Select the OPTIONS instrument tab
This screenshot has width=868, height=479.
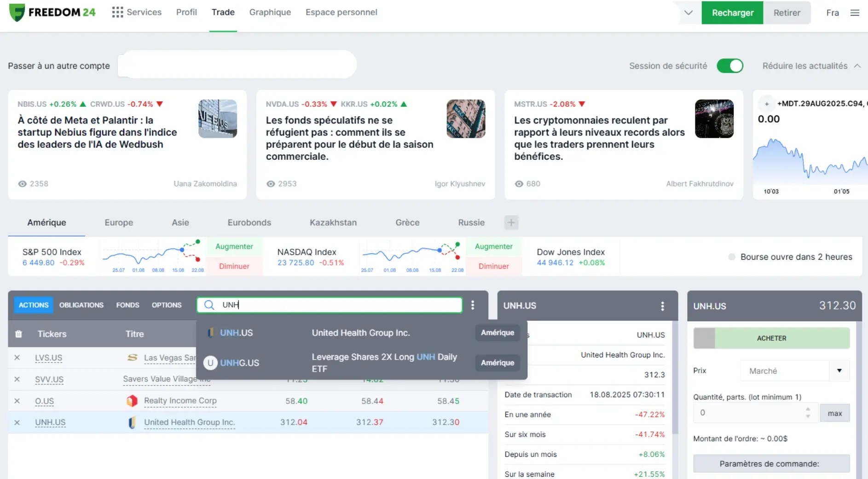[x=167, y=305]
